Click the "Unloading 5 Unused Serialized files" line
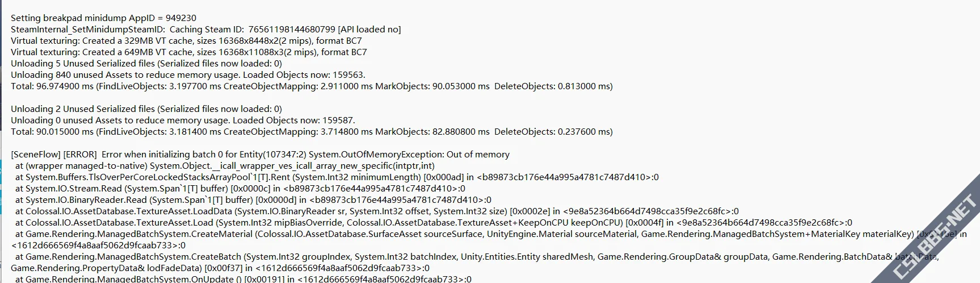Image resolution: width=980 pixels, height=283 pixels. [146, 64]
